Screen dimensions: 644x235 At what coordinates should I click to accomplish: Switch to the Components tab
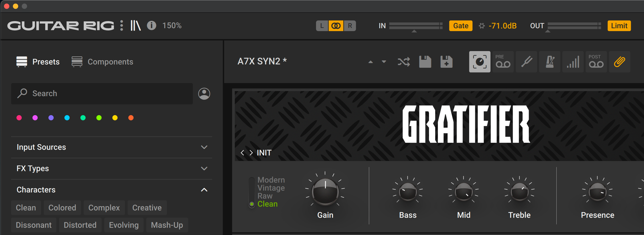(102, 62)
